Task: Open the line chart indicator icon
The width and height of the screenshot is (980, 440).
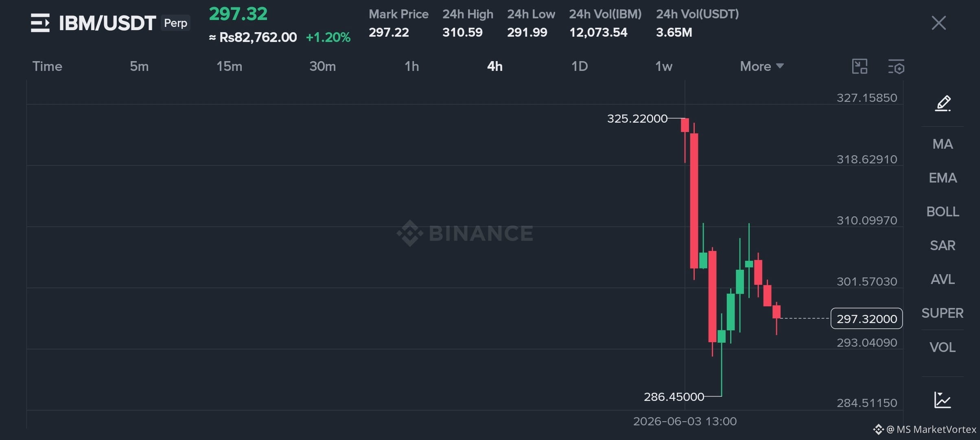Action: (942, 400)
